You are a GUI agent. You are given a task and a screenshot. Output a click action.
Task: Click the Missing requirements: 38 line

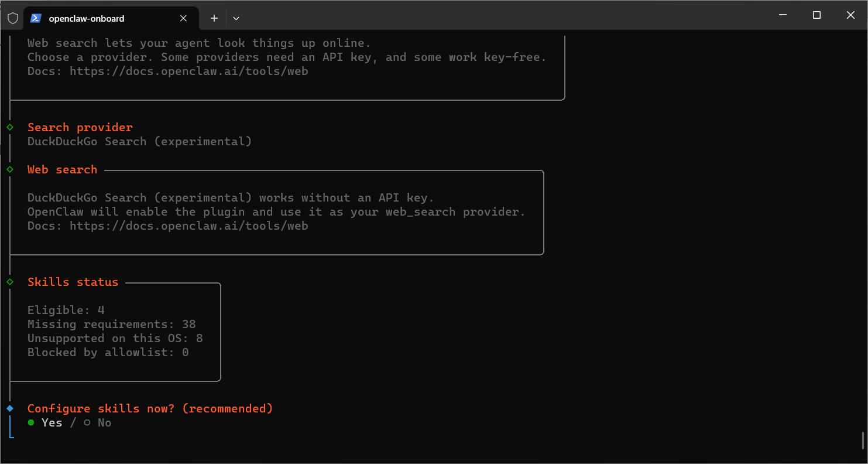click(111, 324)
